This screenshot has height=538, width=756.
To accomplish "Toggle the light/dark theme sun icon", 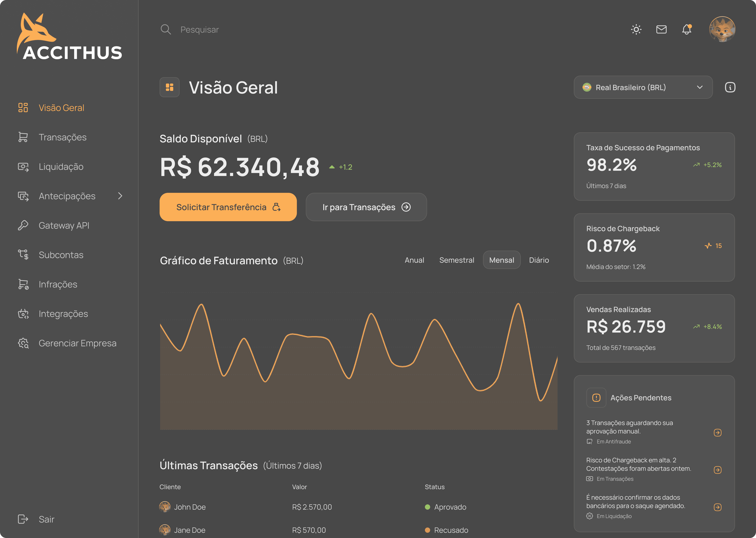I will point(636,29).
